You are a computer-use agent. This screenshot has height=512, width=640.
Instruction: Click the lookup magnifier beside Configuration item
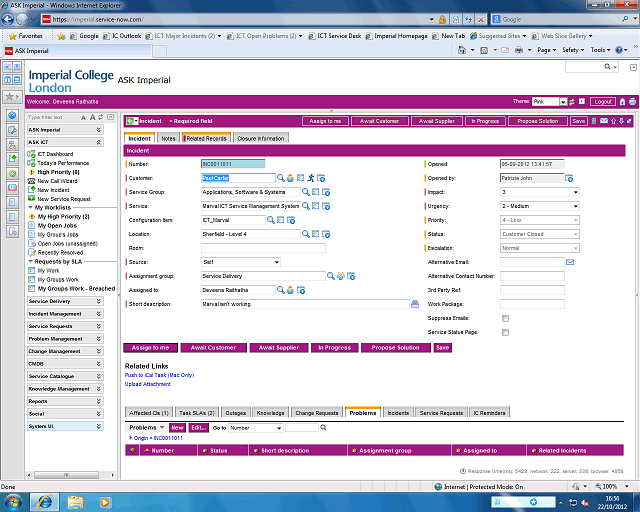pos(271,219)
